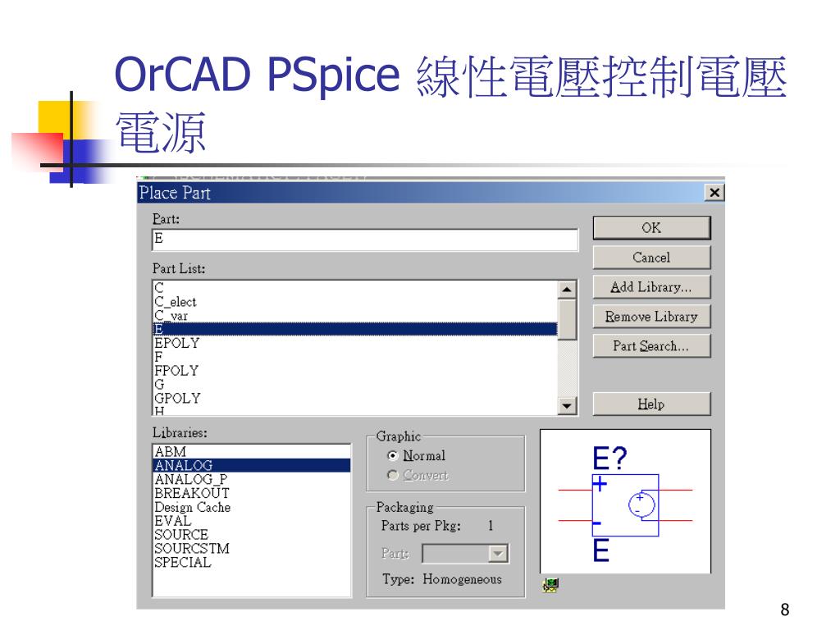Select highlighted part E in Part List
The width and height of the screenshot is (840, 630).
pyautogui.click(x=355, y=329)
